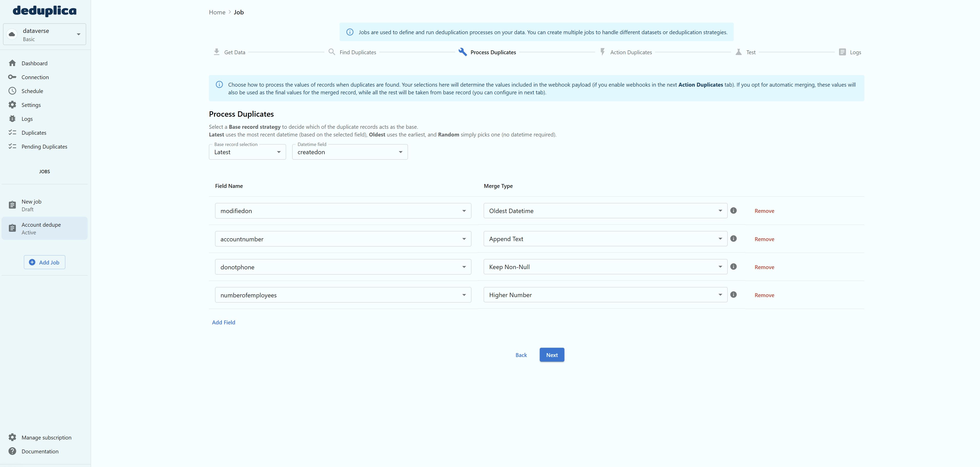This screenshot has width=980, height=467.
Task: Click the Next button
Action: tap(552, 354)
